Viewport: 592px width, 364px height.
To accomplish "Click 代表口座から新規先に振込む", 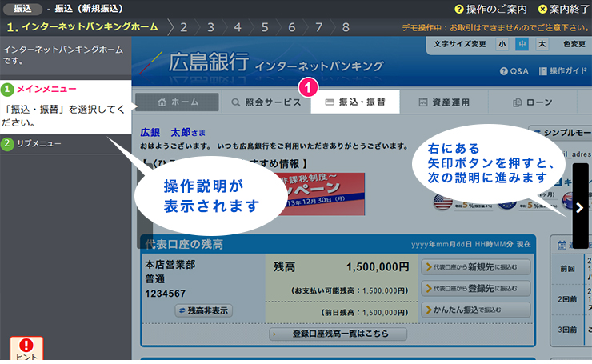I will pyautogui.click(x=476, y=267).
